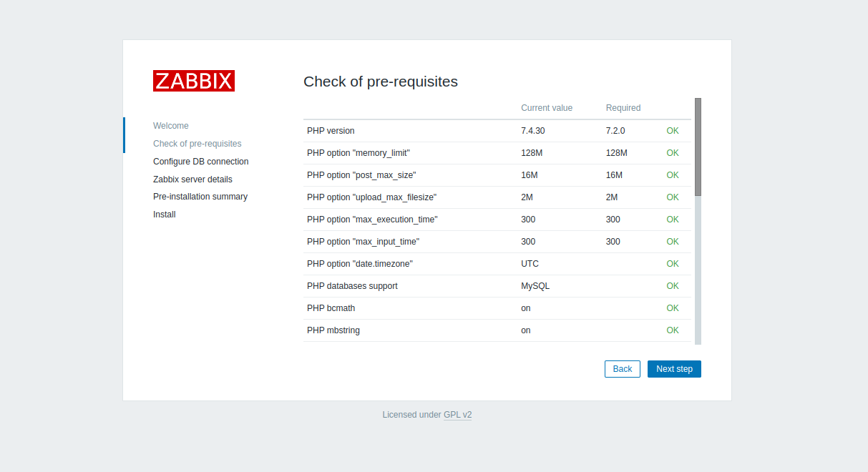Click scrollbar track below the thumb
868x472 pixels.
(x=698, y=272)
